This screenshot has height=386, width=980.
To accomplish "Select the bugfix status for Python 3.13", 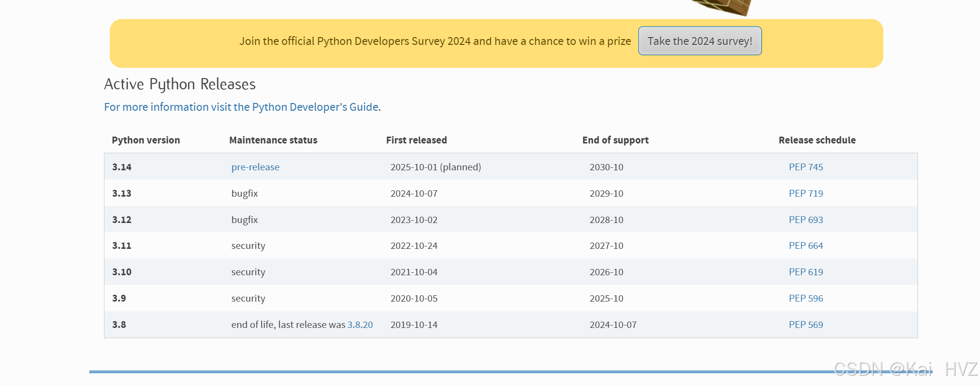I will click(245, 193).
